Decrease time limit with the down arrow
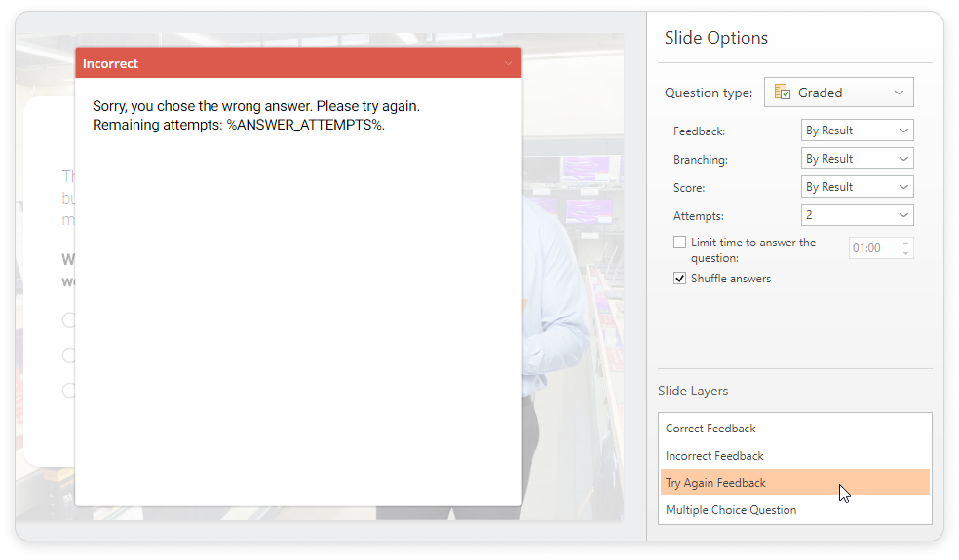959x560 pixels. tap(906, 253)
